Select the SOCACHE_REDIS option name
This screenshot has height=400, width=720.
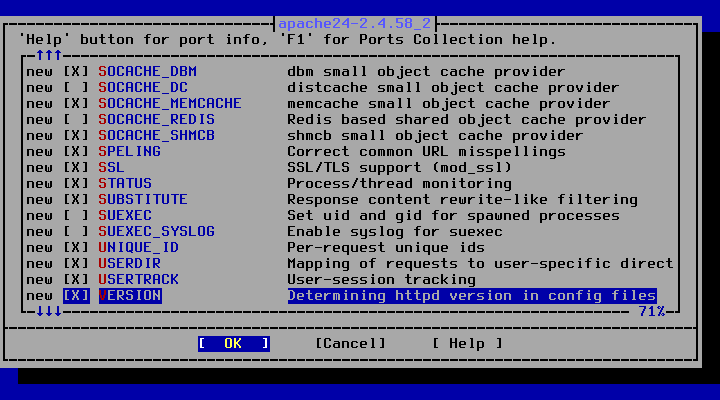pos(157,120)
